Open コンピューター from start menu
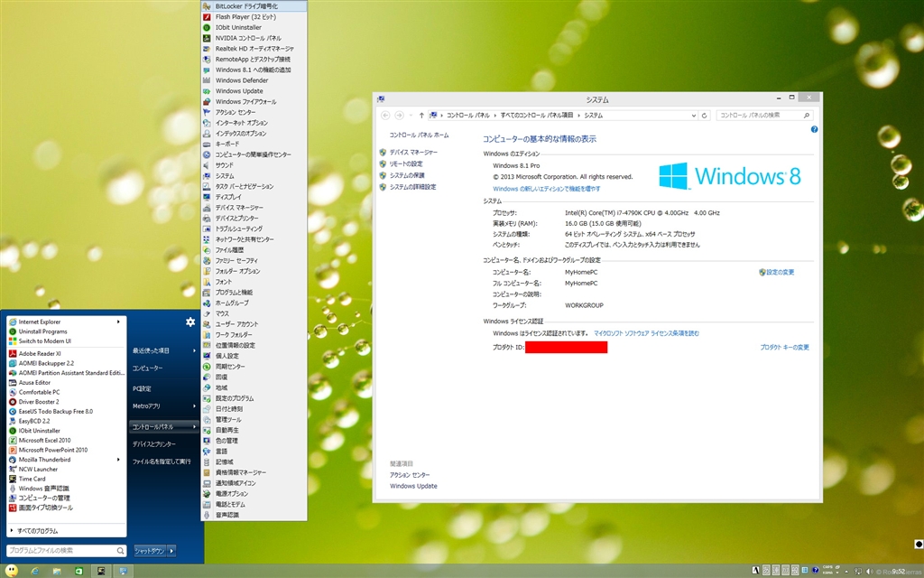The image size is (924, 578). coord(148,368)
